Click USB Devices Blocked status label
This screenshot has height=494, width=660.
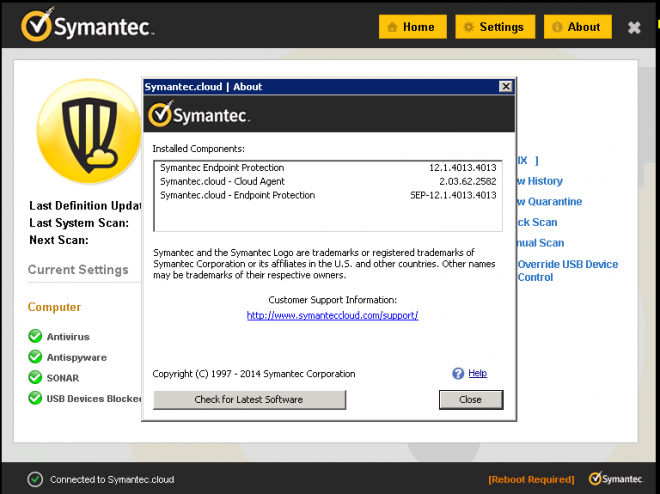[x=94, y=398]
